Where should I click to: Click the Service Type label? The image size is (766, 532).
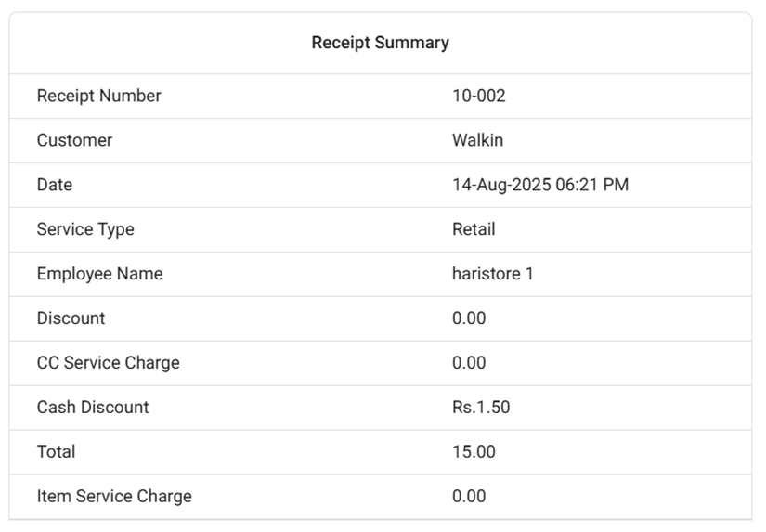pos(85,229)
